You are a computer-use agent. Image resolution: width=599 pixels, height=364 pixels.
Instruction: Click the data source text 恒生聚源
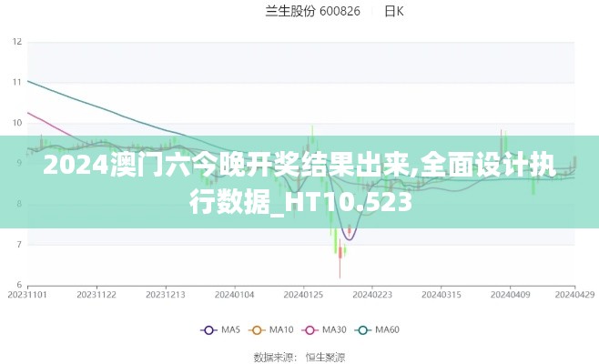[325, 358]
